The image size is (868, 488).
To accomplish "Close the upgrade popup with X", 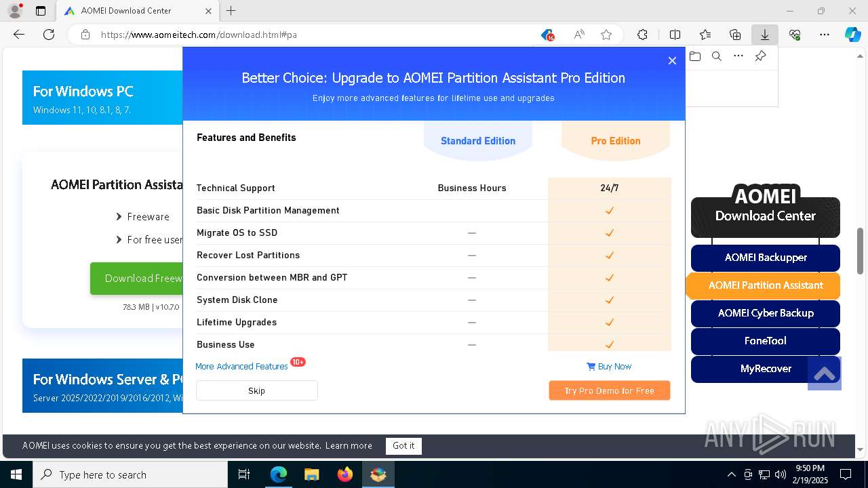I will 672,60.
